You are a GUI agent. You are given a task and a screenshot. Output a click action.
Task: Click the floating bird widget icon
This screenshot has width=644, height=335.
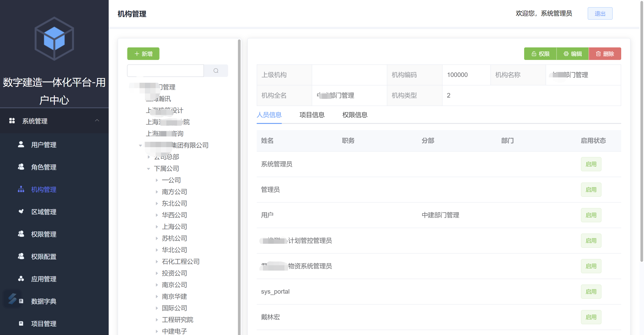coord(12,299)
